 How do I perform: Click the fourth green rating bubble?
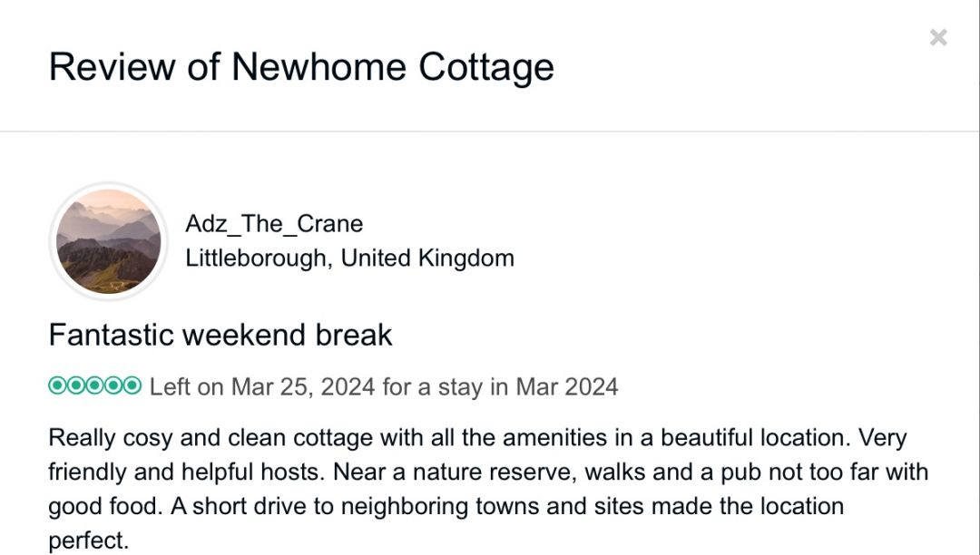pos(114,386)
